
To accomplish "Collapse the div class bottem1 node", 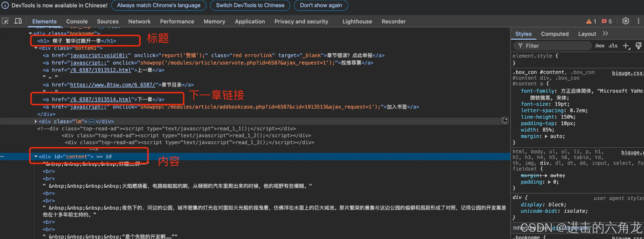I will pyautogui.click(x=36, y=48).
